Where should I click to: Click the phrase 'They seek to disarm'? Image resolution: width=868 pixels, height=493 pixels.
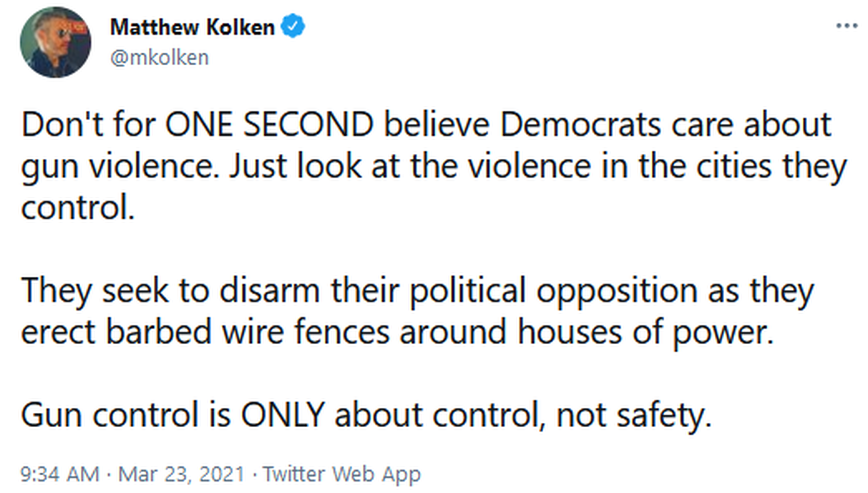click(170, 291)
